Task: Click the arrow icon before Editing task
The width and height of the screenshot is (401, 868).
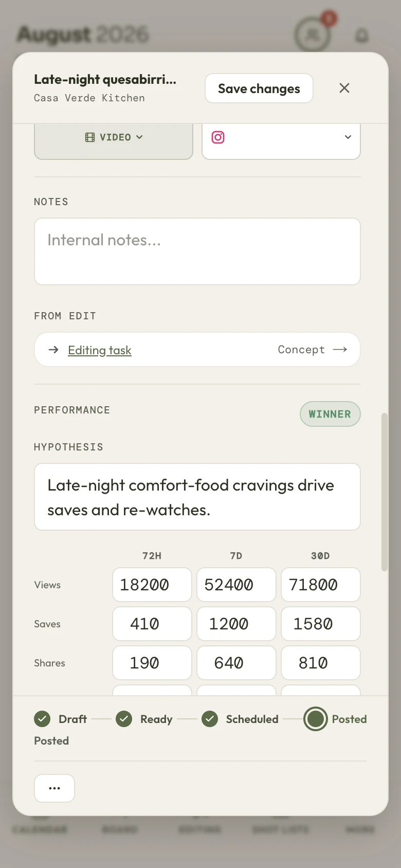Action: (x=53, y=350)
